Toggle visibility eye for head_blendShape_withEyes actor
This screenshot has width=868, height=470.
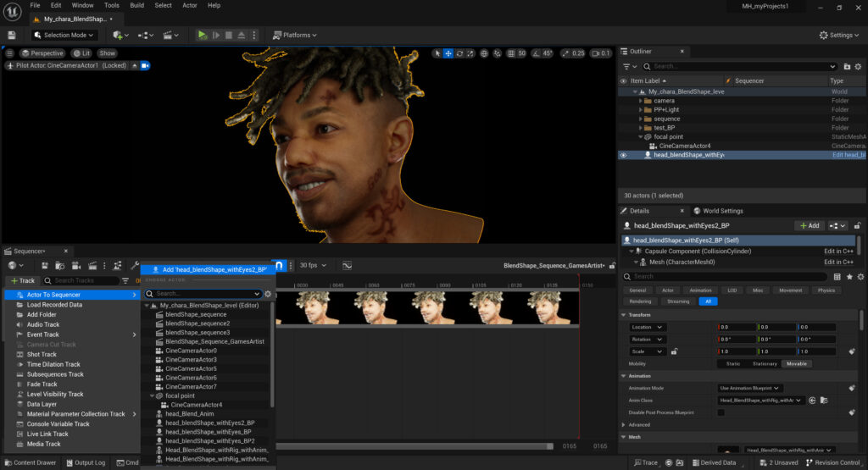coord(623,155)
